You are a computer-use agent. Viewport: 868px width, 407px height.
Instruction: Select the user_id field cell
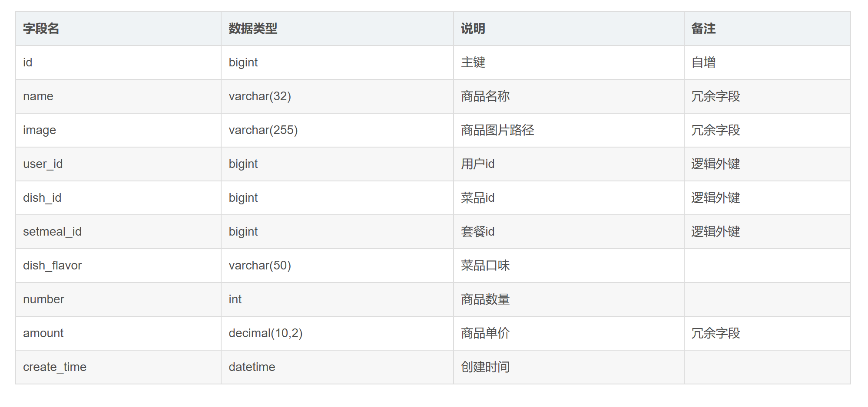pos(118,164)
